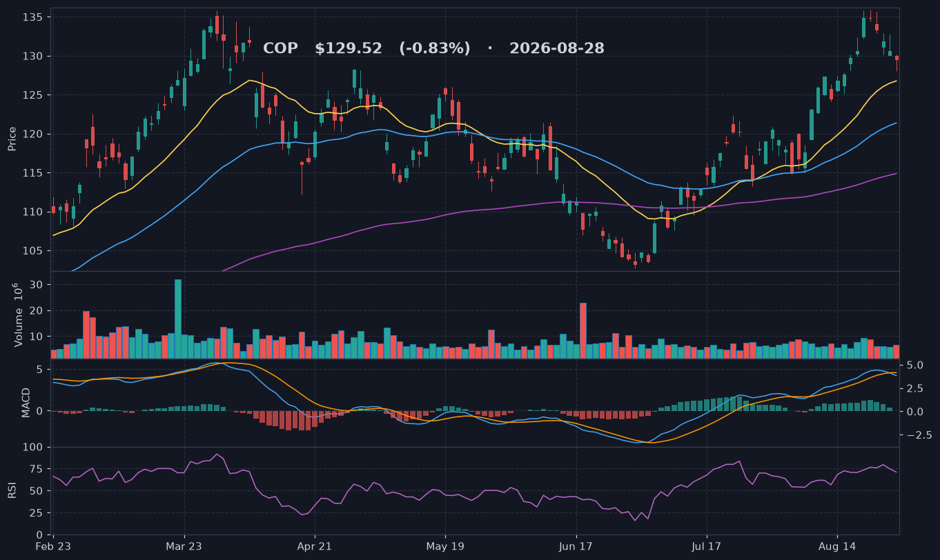Click the 2.5 tick on the MACD right axis

(913, 389)
